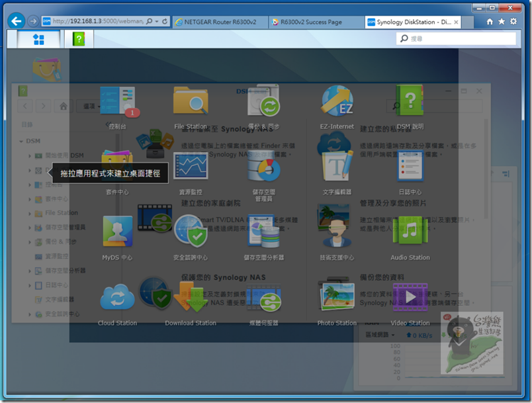This screenshot has width=532, height=403.
Task: Open 文字編輯器 Text Editor
Action: [337, 167]
